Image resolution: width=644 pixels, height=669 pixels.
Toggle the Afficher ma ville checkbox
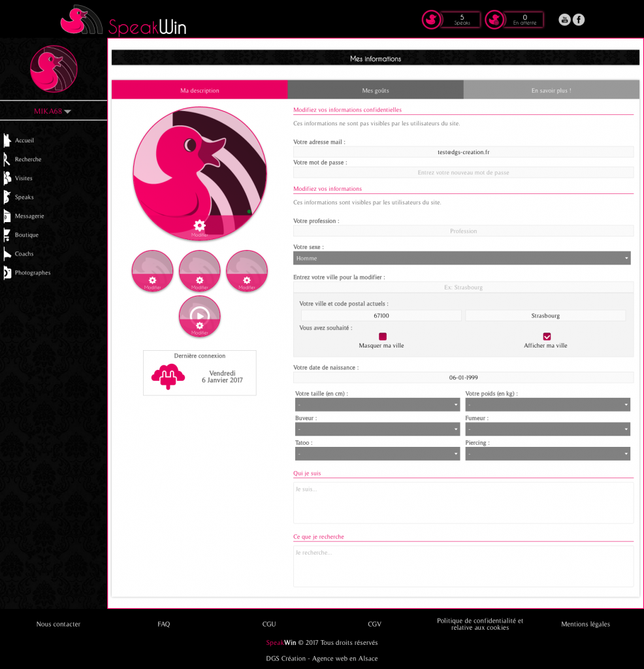(547, 336)
